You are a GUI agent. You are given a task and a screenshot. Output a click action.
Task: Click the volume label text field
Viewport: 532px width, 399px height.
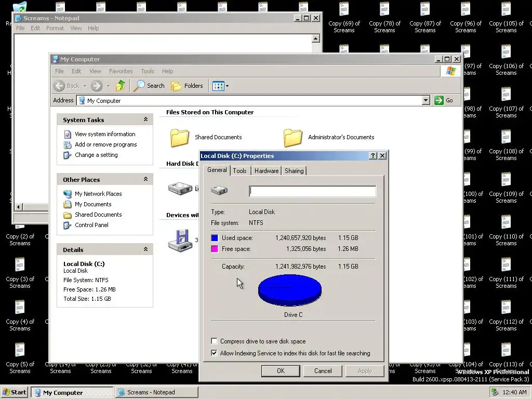312,191
